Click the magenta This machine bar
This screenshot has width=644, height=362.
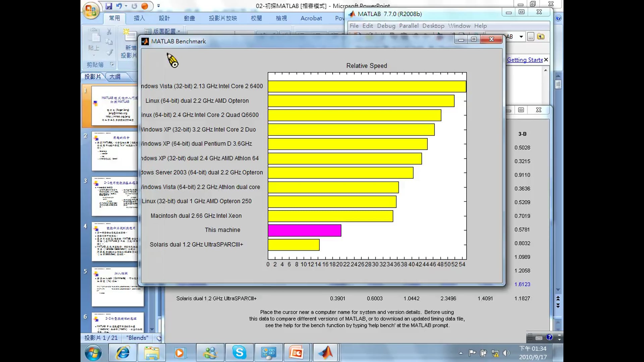pyautogui.click(x=304, y=230)
